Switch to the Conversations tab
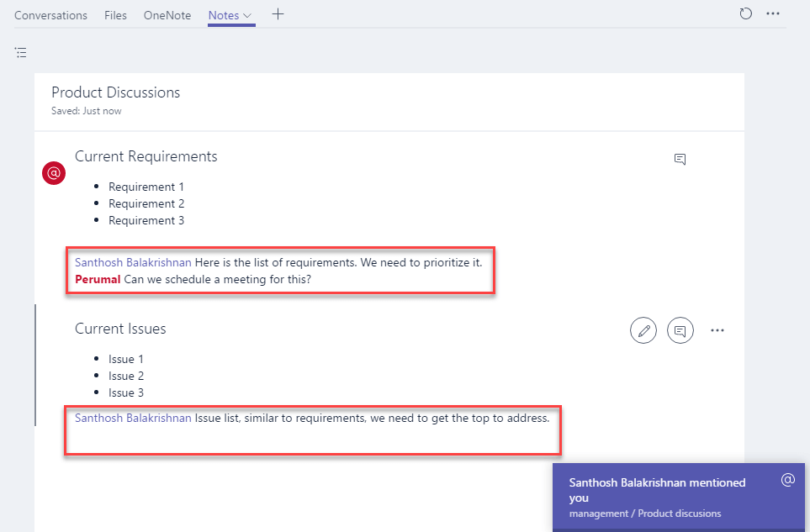The width and height of the screenshot is (810, 532). 50,15
